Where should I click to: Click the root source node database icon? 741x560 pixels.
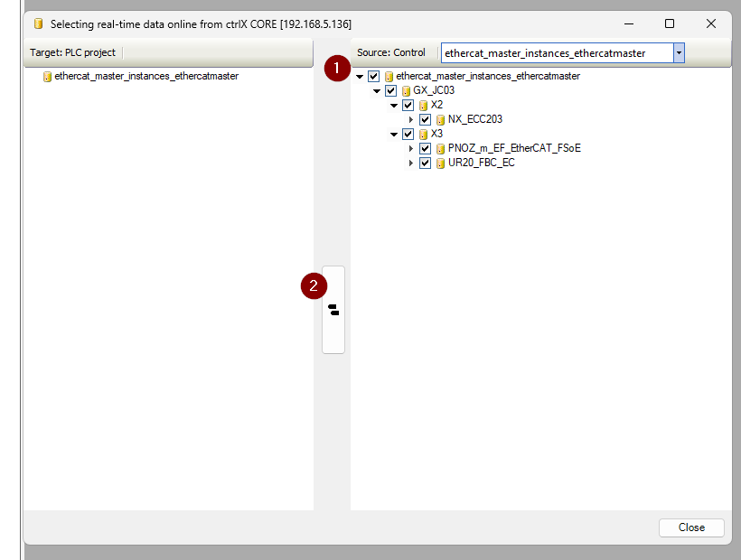pyautogui.click(x=389, y=77)
